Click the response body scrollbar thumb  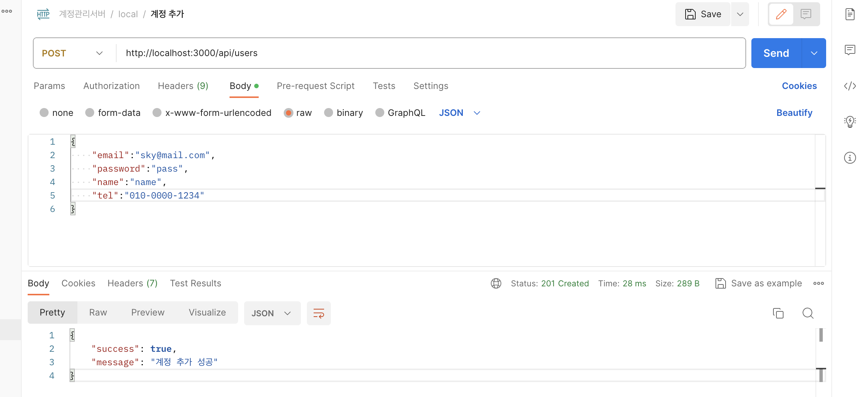(821, 335)
